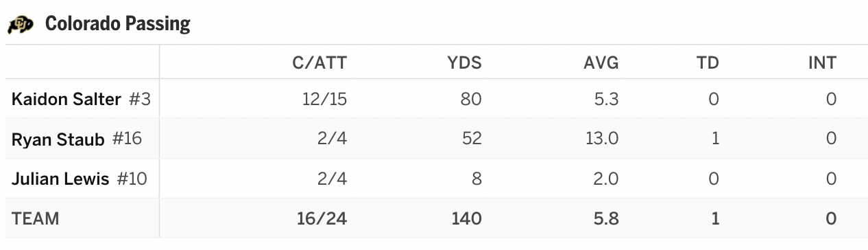
Task: Click Kaidon Salter's 12/15 completions value
Action: pos(325,99)
